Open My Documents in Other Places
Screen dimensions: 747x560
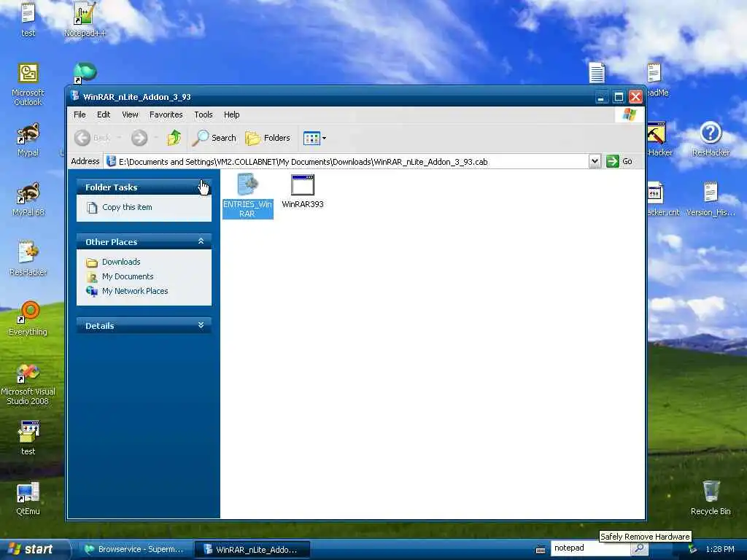tap(128, 276)
